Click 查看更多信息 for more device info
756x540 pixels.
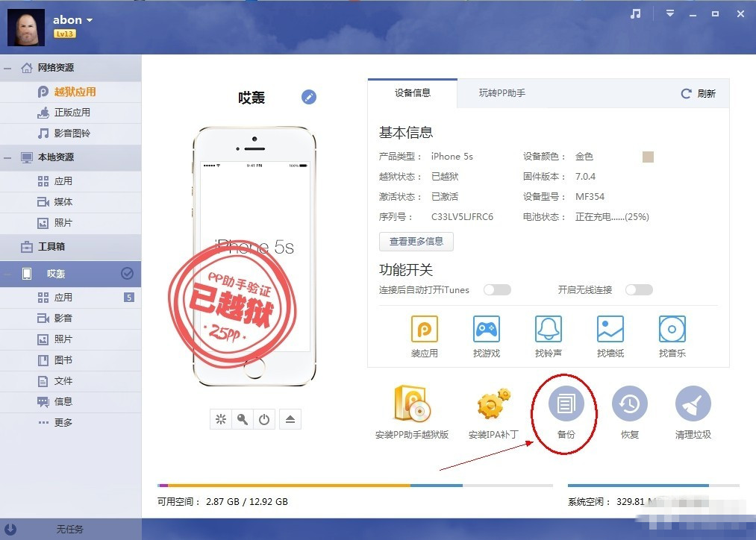(415, 241)
